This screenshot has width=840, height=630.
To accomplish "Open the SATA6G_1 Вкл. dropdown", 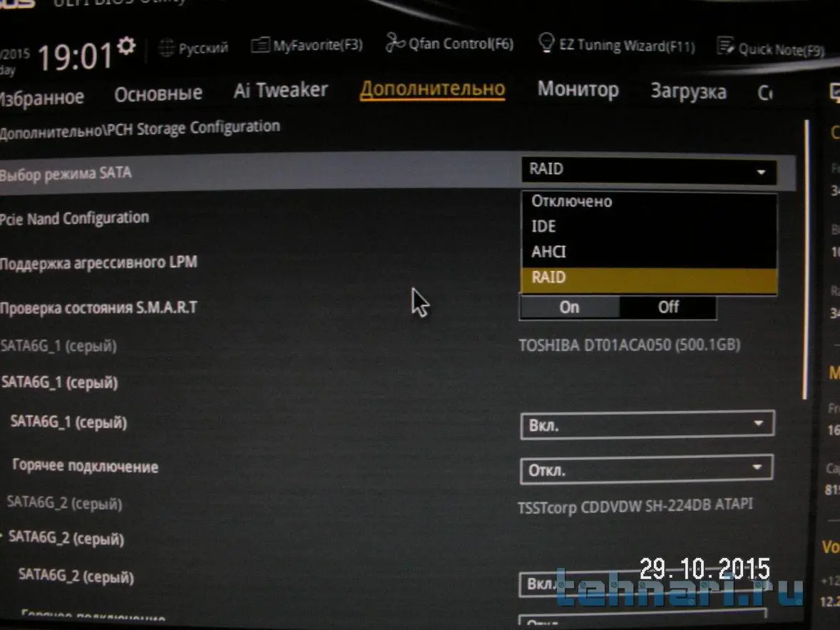I will pyautogui.click(x=647, y=425).
